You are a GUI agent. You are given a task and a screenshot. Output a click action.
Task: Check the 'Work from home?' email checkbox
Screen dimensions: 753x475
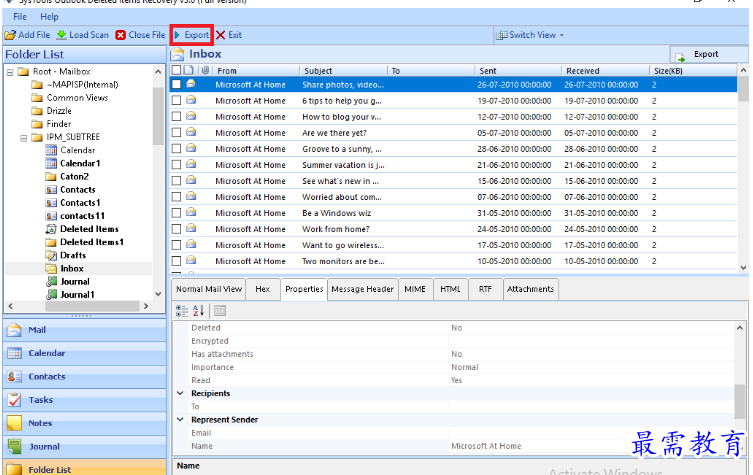pyautogui.click(x=176, y=229)
